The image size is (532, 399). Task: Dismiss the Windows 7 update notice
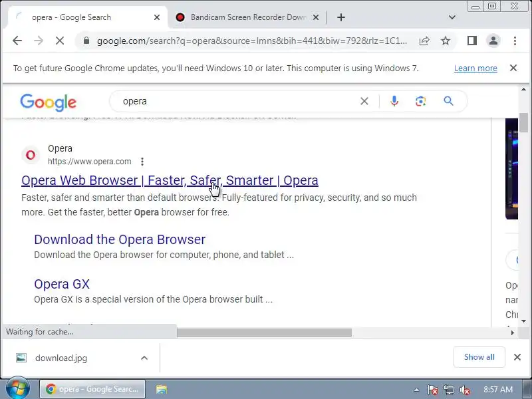point(513,68)
